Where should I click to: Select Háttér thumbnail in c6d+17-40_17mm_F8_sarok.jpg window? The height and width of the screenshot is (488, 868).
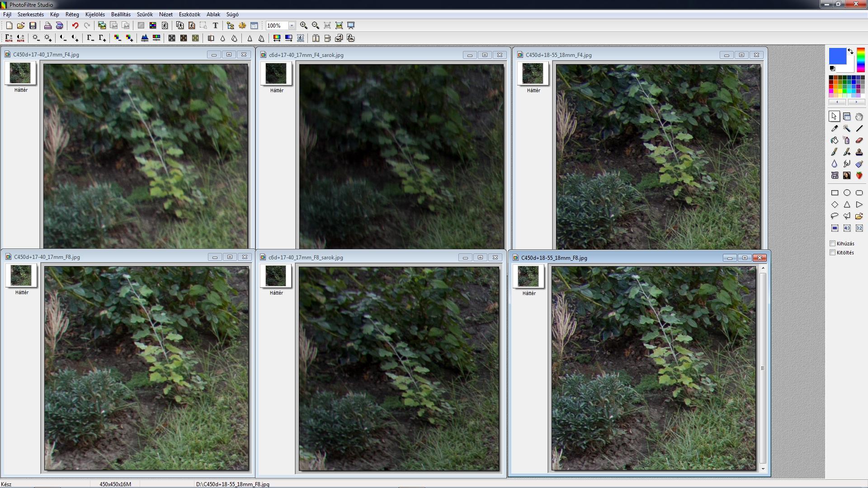pos(276,276)
